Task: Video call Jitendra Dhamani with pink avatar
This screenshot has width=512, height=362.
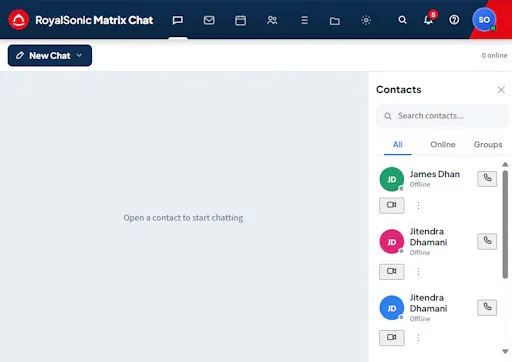Action: 392,272
